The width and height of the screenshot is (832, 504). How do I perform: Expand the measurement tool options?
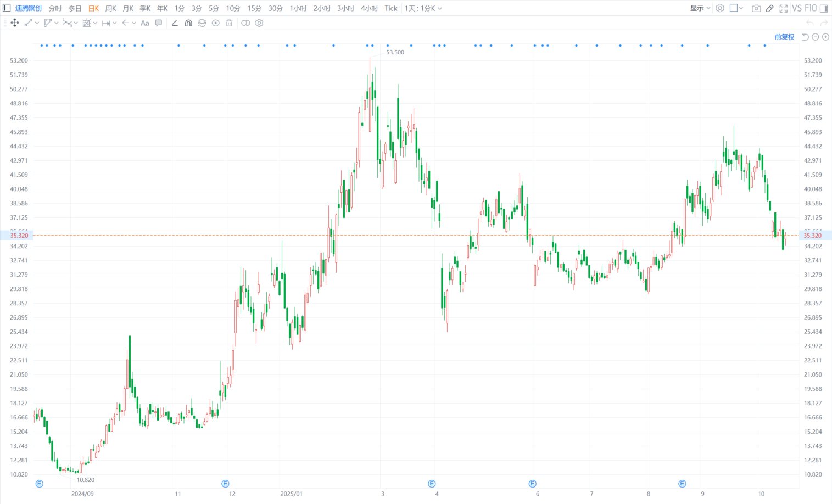pyautogui.click(x=95, y=23)
